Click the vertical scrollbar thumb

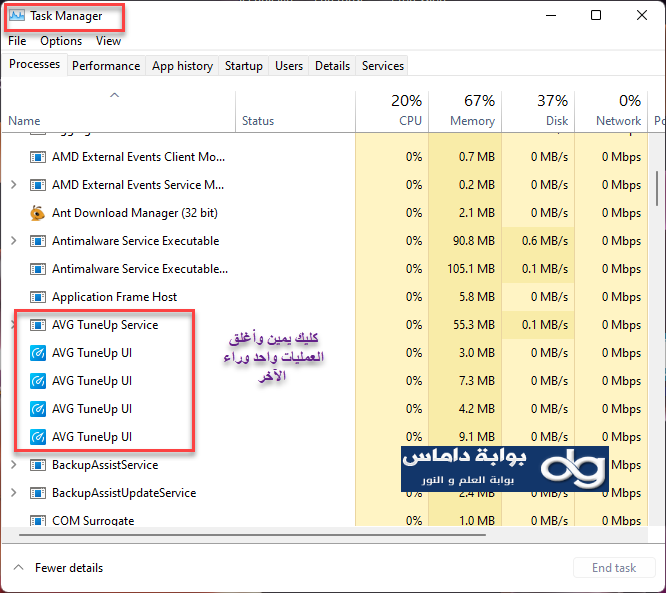pos(657,189)
